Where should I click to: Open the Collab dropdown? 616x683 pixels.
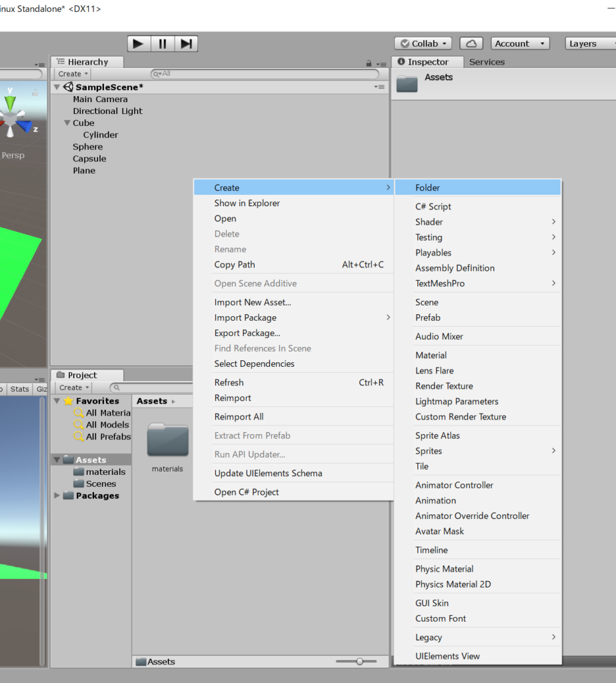423,44
